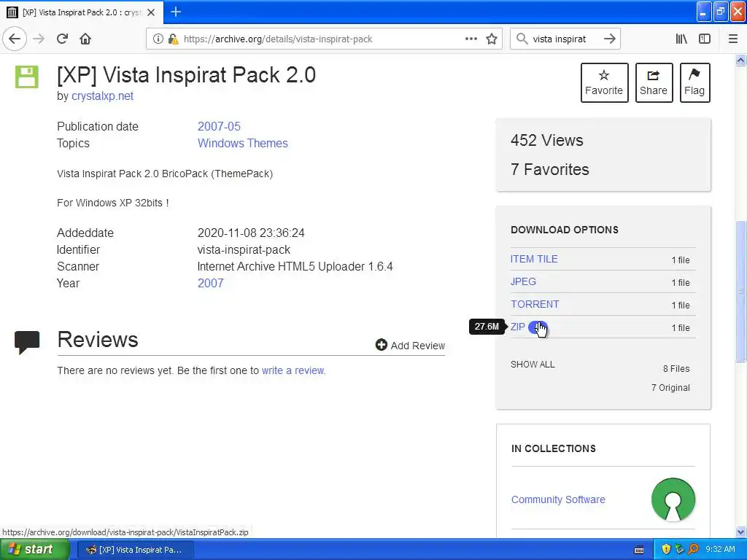Screen dimensions: 747x560
Task: Open the Library bookmarks icon
Action: (x=681, y=39)
